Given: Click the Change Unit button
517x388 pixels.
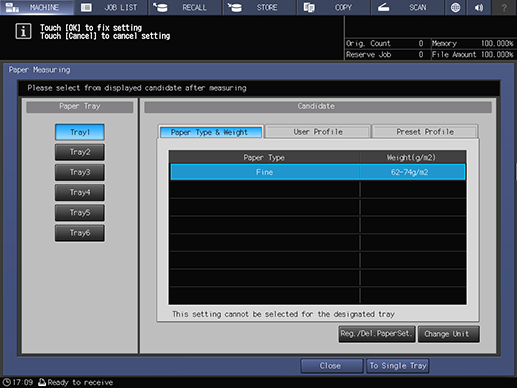Looking at the screenshot, I should (x=448, y=334).
